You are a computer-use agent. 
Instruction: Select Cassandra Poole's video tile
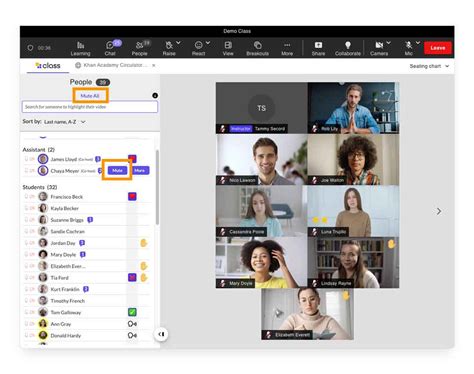tap(262, 211)
